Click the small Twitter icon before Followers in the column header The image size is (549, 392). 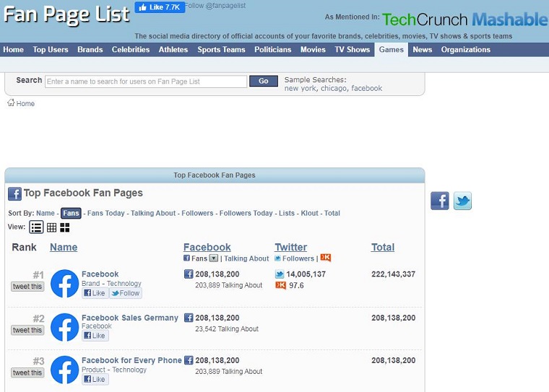277,258
